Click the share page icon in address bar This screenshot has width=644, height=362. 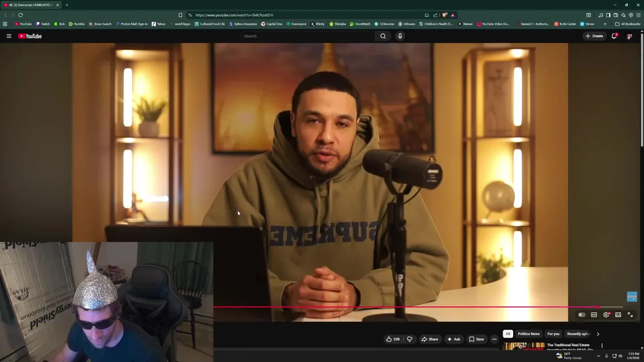435,15
